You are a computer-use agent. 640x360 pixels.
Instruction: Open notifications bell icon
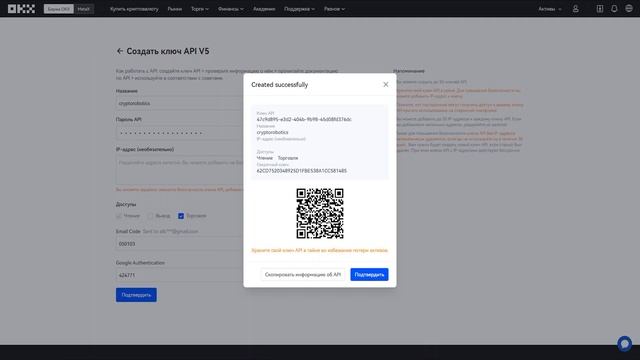tap(614, 9)
